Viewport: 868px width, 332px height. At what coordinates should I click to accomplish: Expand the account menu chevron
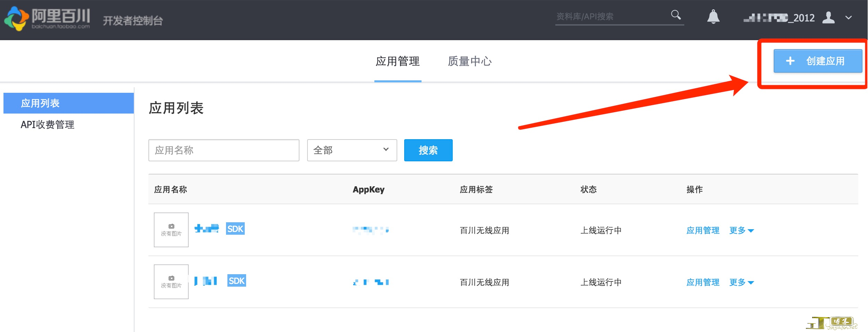848,18
